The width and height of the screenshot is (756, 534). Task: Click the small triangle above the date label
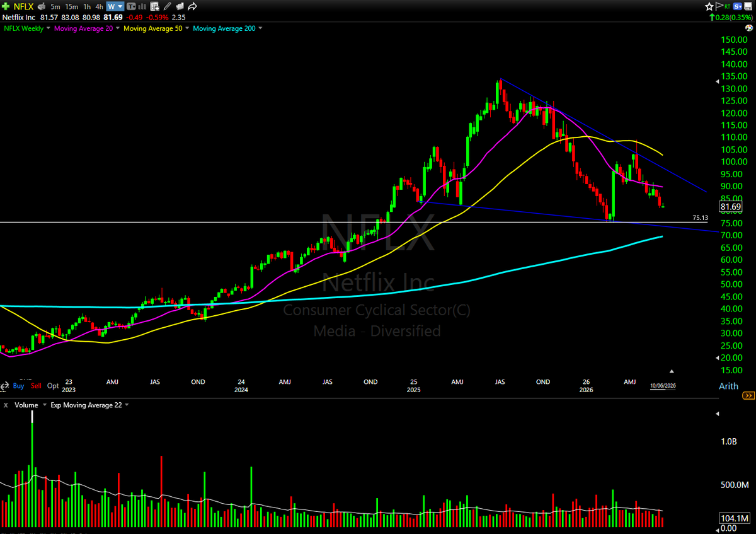point(672,371)
